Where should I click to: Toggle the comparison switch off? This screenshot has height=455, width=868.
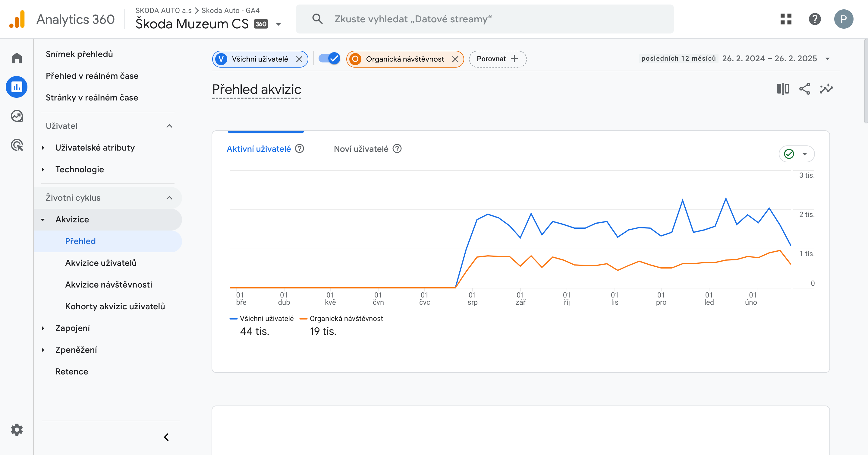pos(329,59)
